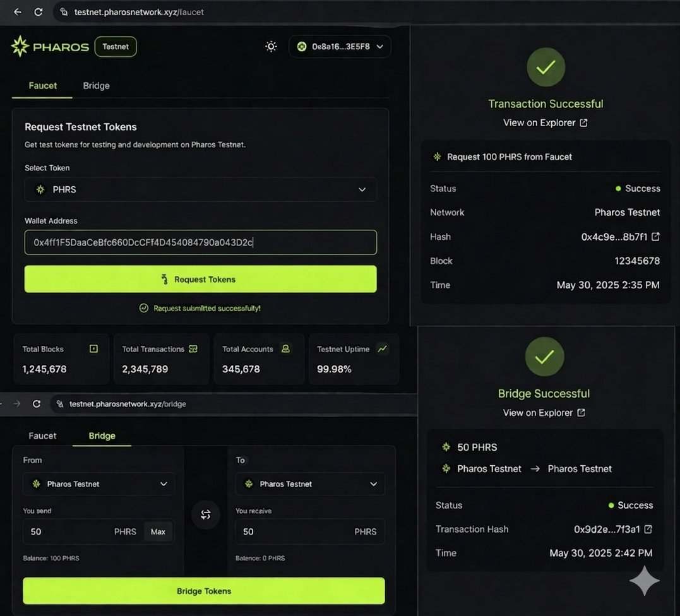The height and width of the screenshot is (616, 680).
Task: Click the browser back arrow at top
Action: coord(17,12)
